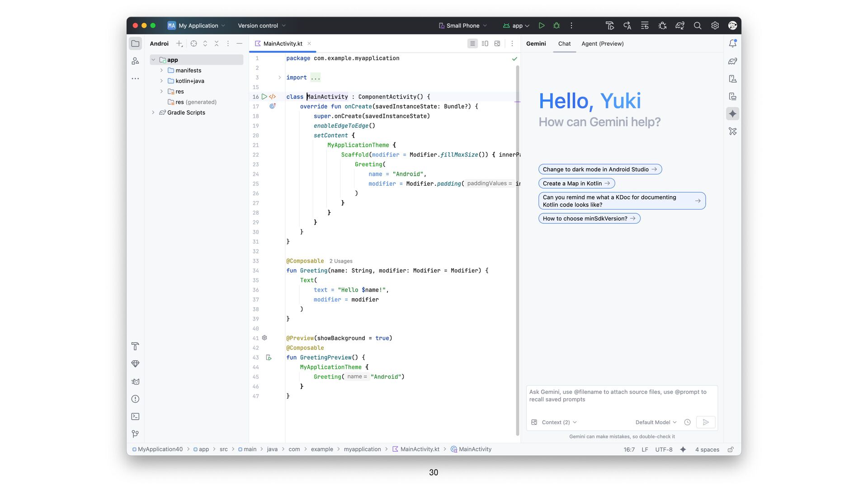The height and width of the screenshot is (488, 868).
Task: Switch to the Chat tab in Gemini
Action: [564, 44]
